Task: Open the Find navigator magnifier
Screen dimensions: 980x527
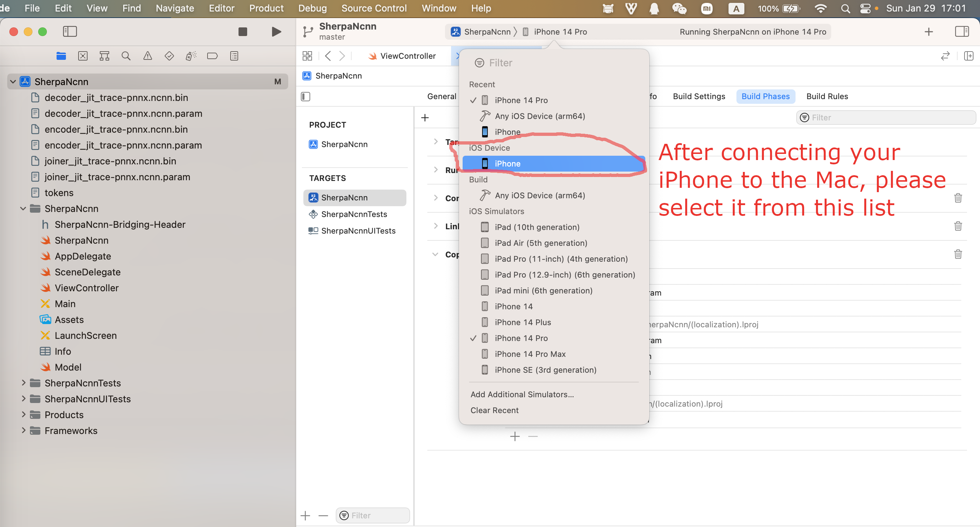Action: pyautogui.click(x=126, y=56)
